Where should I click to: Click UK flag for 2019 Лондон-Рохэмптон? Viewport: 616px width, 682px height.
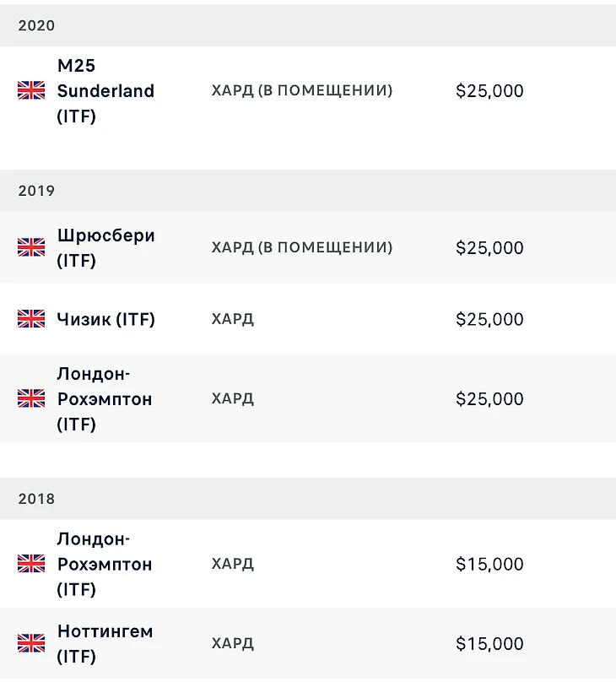[31, 398]
